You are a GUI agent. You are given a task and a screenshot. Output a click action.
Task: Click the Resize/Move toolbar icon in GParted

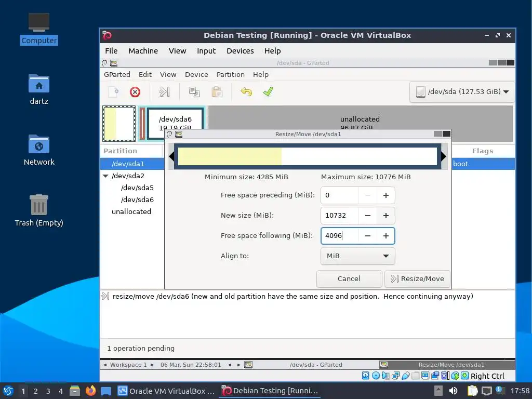[x=164, y=92]
